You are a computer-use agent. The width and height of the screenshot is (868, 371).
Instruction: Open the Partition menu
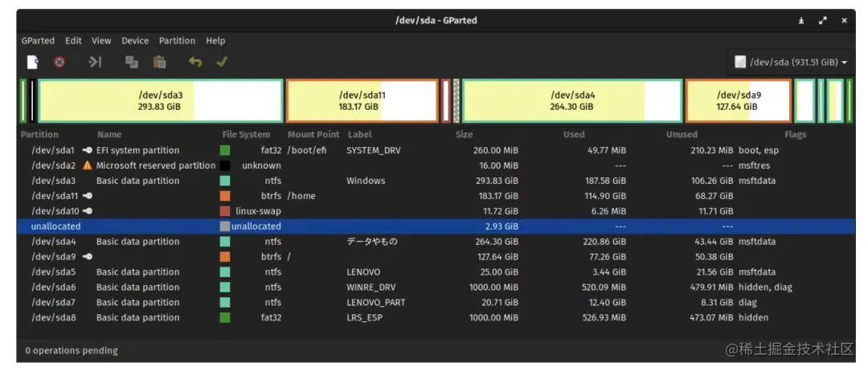[177, 41]
